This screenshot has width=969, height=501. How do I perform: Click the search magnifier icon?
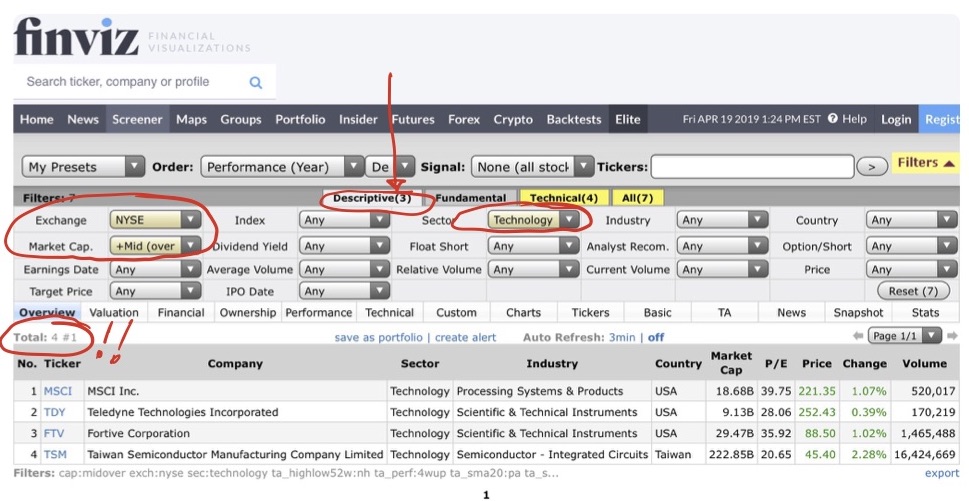256,82
